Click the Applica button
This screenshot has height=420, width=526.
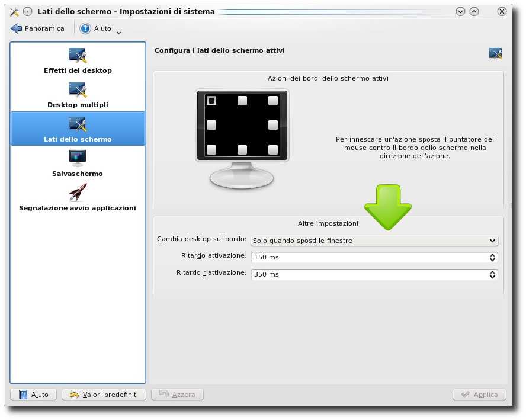tap(479, 395)
